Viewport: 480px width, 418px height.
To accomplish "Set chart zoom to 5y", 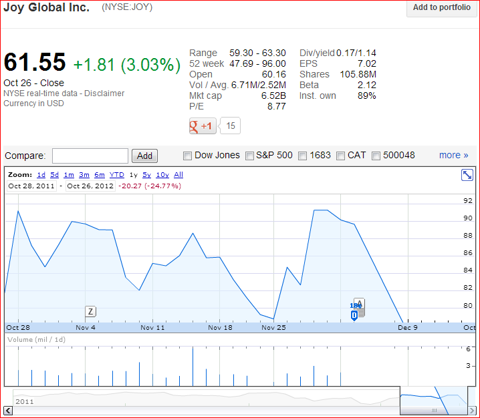I will 147,175.
